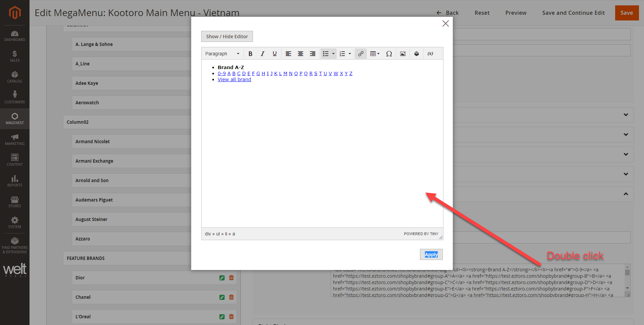Click the Apply button
The image size is (644, 325).
[x=431, y=255]
